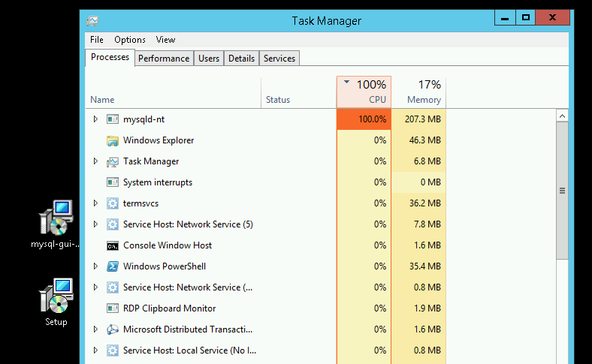Click the 46.3 MB memory value

[x=424, y=140]
